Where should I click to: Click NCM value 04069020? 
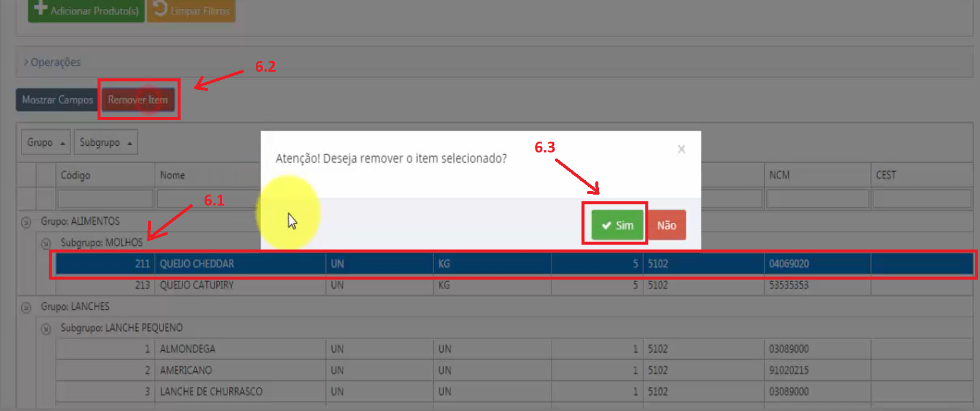pos(789,263)
